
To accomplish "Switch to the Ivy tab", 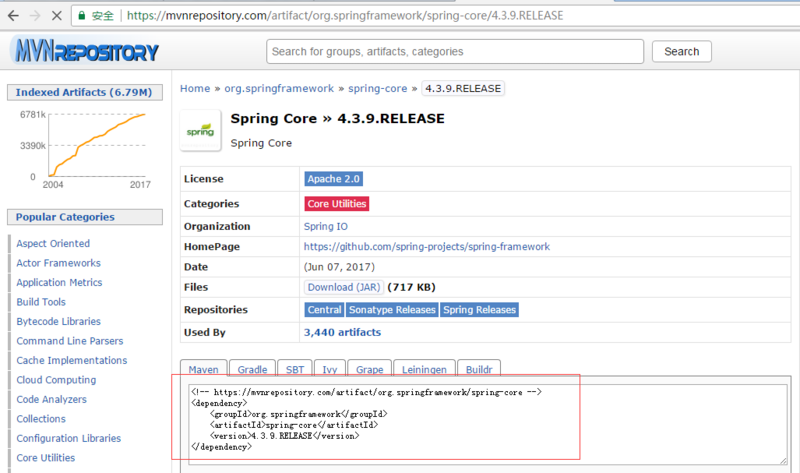I will [x=330, y=369].
